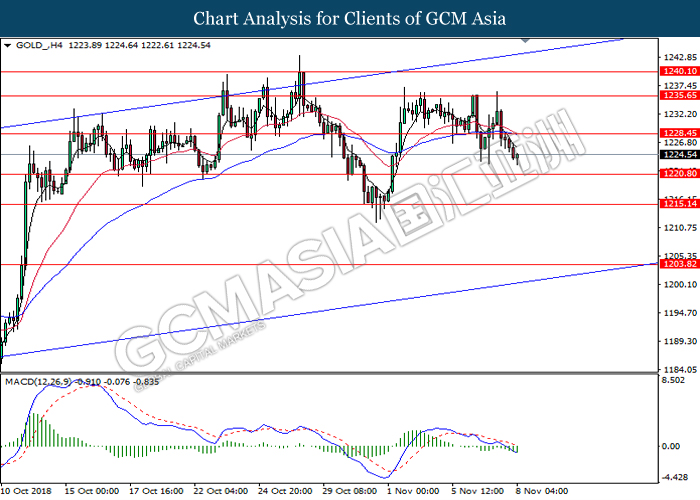Click the 1228.45 price level label
The image size is (700, 500).
click(x=677, y=133)
